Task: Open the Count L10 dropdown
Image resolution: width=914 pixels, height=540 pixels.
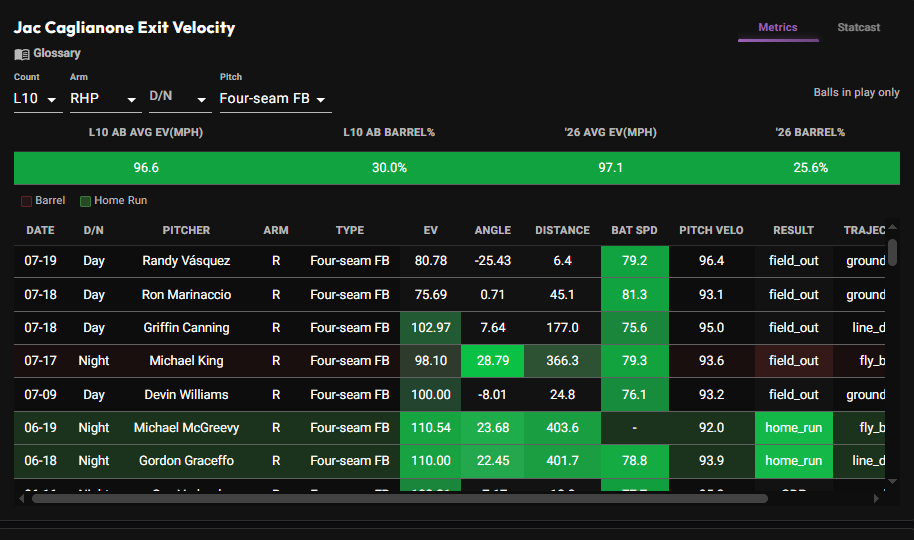Action: coord(38,99)
